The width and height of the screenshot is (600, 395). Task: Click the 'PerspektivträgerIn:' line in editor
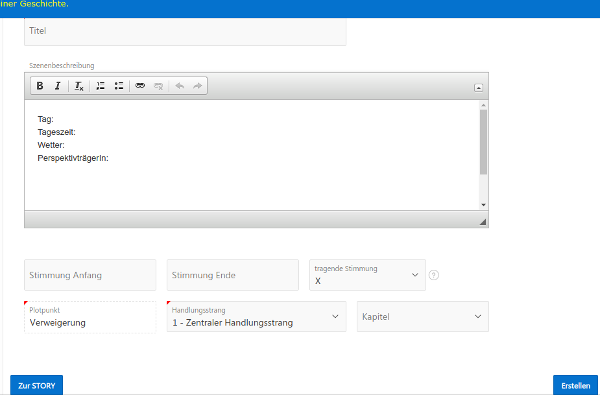click(x=73, y=158)
